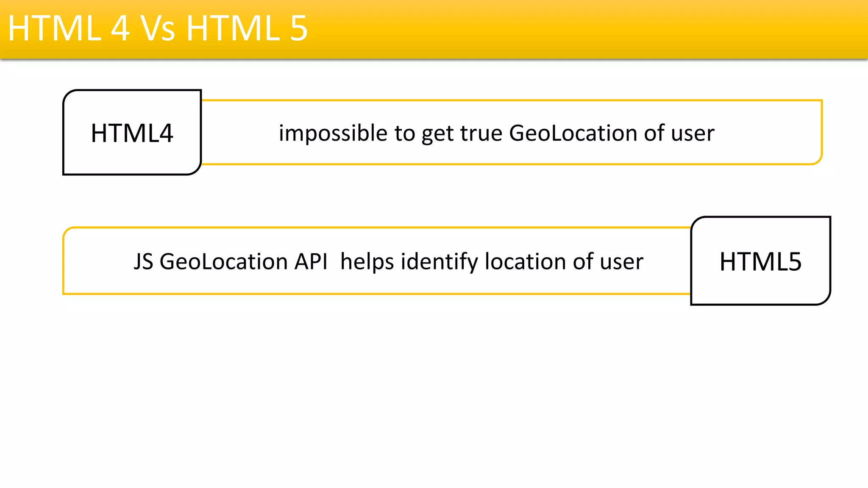
Task: Click the word 'user' in the HTML5 description
Action: point(621,261)
